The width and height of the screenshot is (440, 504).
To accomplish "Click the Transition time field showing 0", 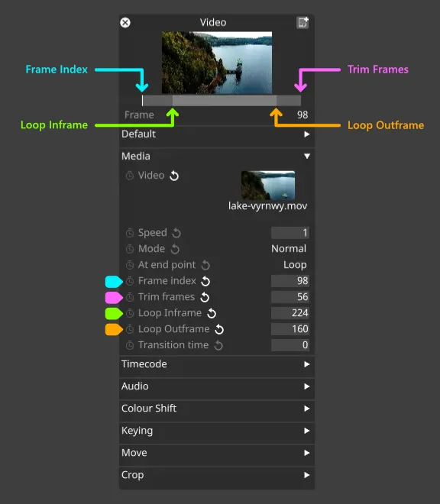I will click(x=290, y=345).
